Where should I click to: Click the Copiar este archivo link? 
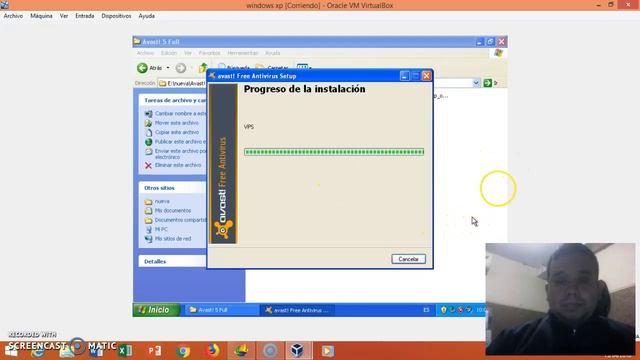click(x=177, y=132)
